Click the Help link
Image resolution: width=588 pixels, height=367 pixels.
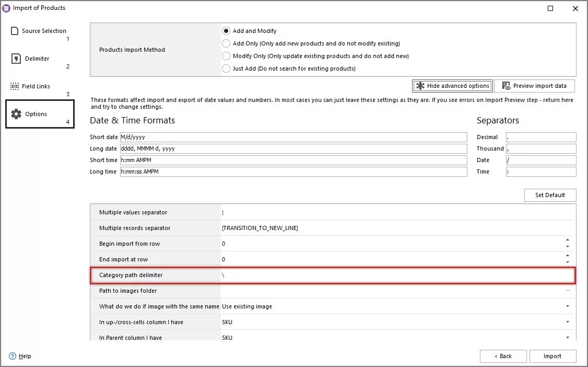(24, 356)
